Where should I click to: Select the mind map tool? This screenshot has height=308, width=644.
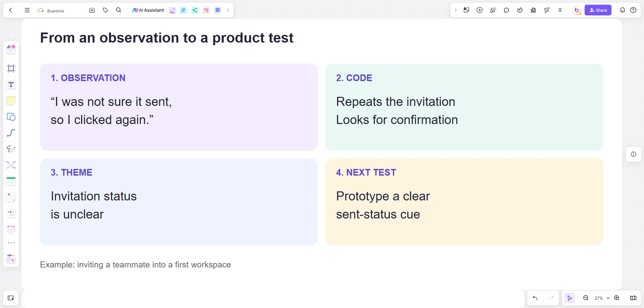(x=11, y=165)
